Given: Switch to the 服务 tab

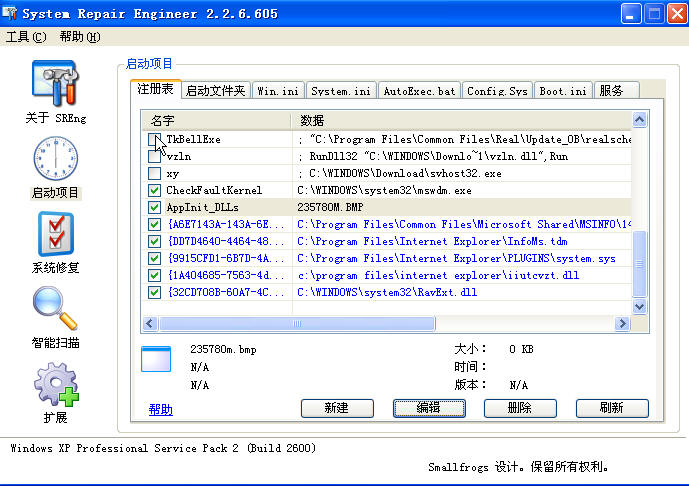Looking at the screenshot, I should (x=616, y=91).
